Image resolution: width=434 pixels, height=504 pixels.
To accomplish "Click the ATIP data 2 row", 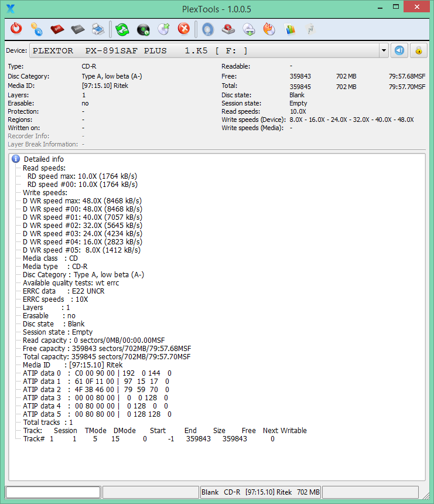I will coord(96,390).
